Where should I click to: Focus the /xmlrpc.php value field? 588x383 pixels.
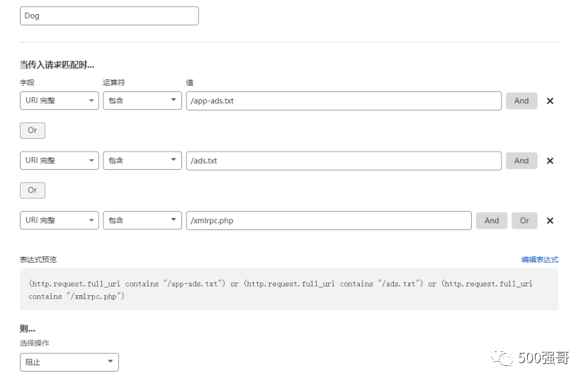(x=329, y=221)
